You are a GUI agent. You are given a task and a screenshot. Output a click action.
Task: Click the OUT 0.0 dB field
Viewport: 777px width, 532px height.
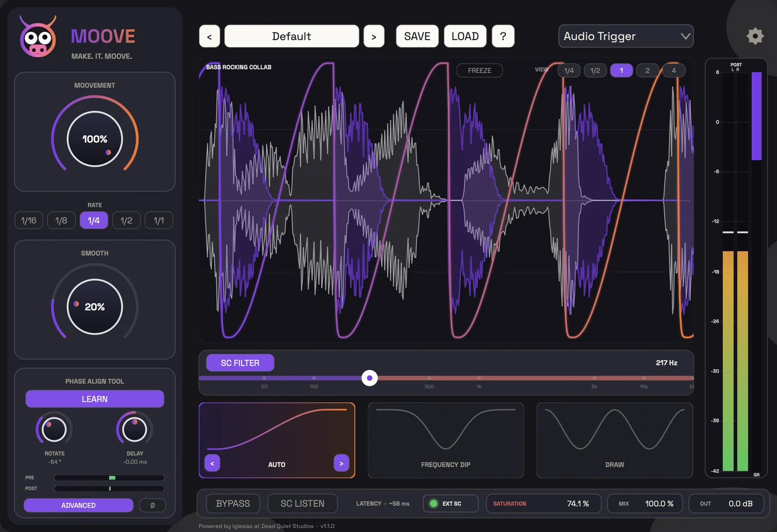(x=726, y=503)
